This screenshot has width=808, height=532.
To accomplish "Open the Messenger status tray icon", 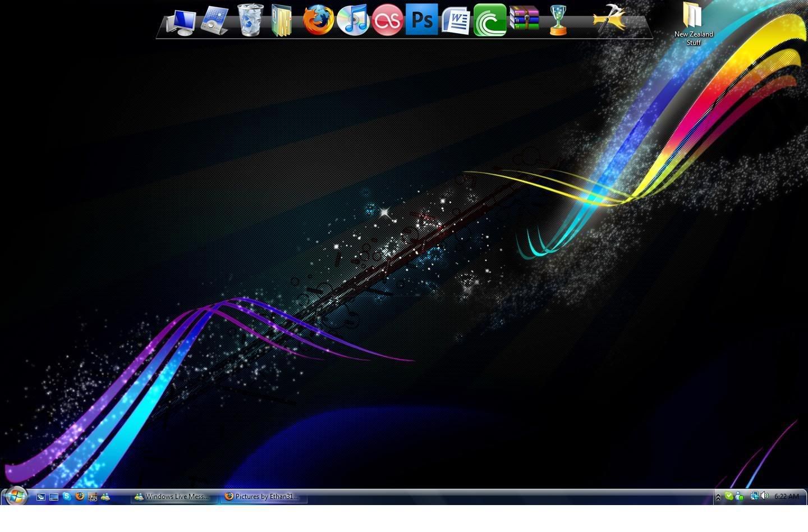I will pyautogui.click(x=739, y=496).
